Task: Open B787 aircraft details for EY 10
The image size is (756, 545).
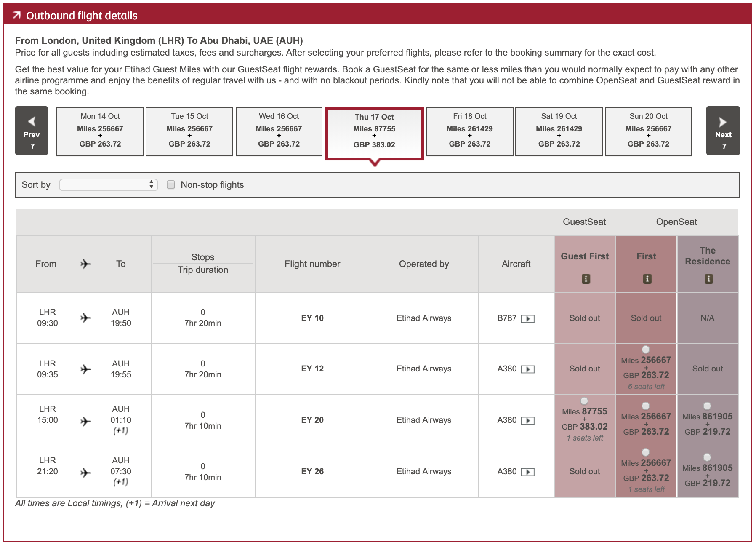Action: click(527, 319)
